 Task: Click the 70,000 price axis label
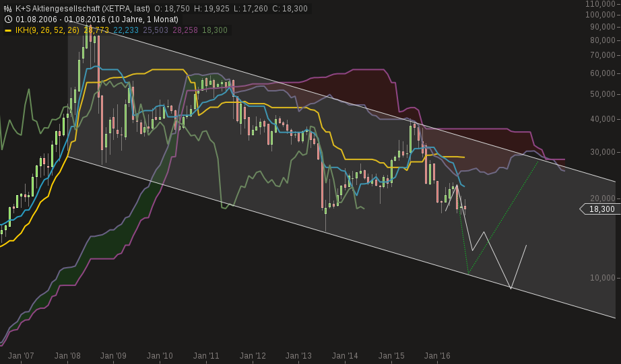click(x=602, y=55)
